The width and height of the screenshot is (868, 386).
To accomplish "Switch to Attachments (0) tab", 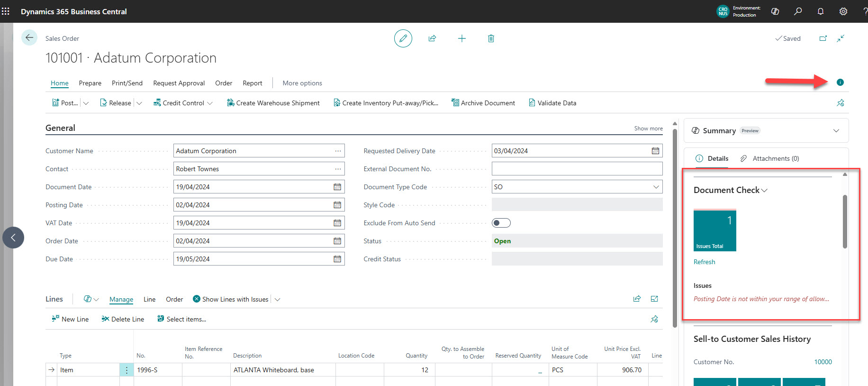I will [x=769, y=158].
